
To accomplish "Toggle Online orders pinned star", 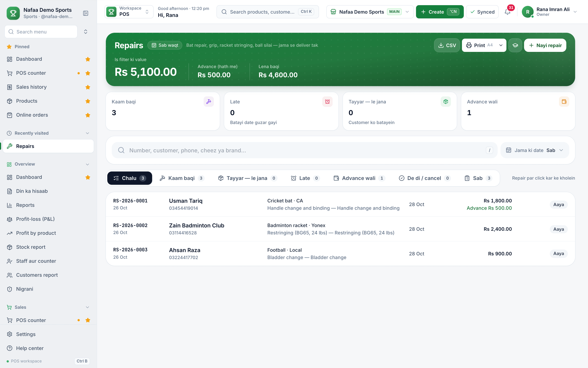I will (88, 115).
